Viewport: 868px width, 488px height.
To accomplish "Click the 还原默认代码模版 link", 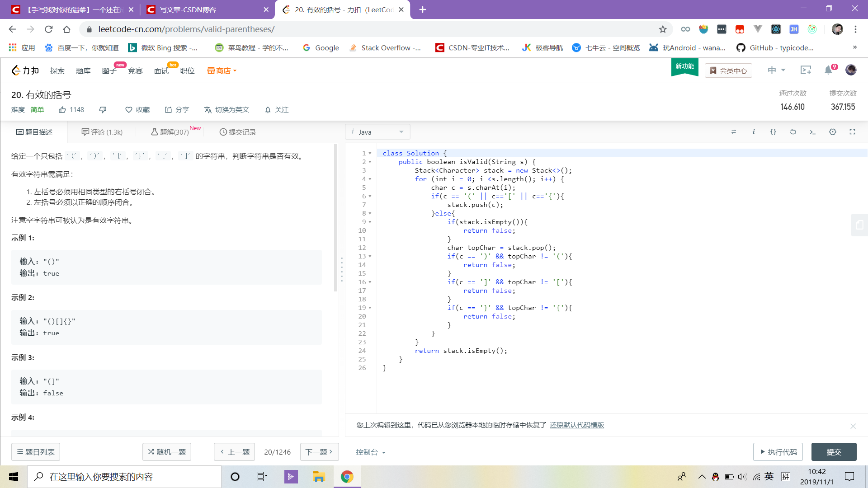I will click(576, 425).
